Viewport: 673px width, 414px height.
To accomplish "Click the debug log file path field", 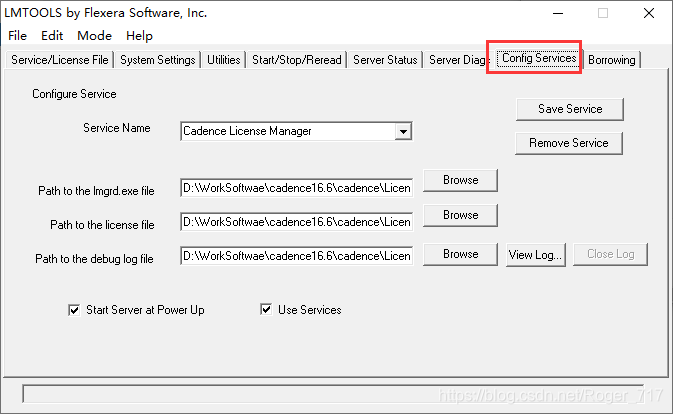I will click(x=296, y=256).
